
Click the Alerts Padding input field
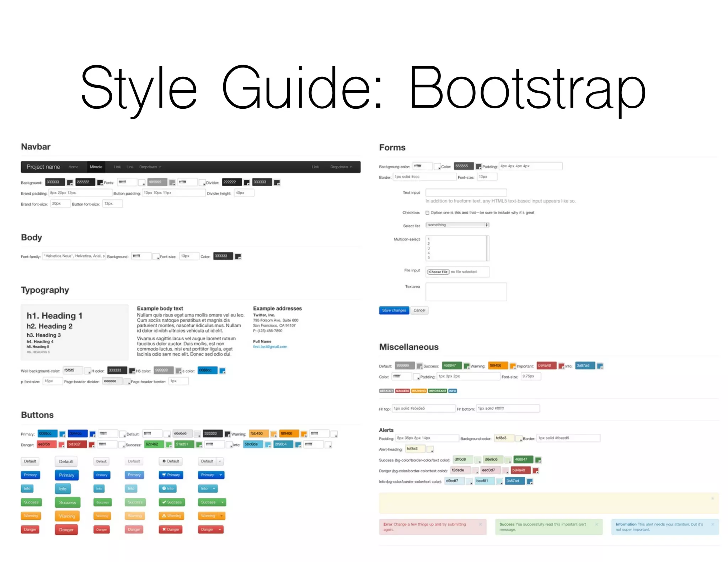(427, 438)
